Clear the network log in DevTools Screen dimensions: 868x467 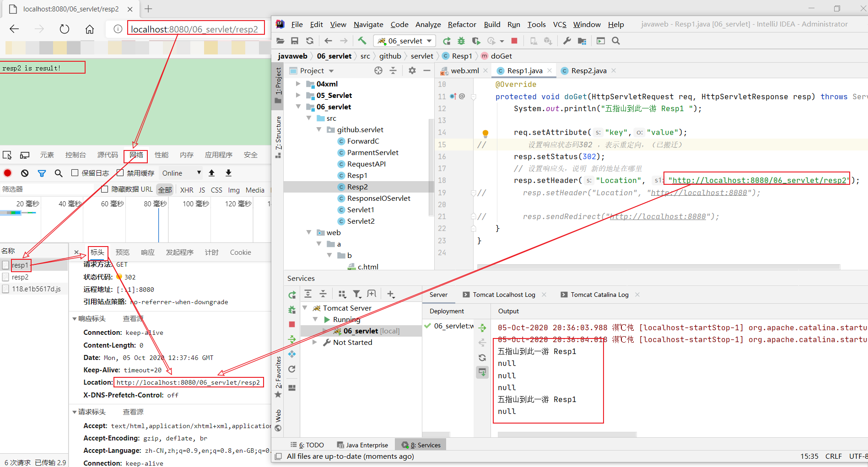(25, 173)
